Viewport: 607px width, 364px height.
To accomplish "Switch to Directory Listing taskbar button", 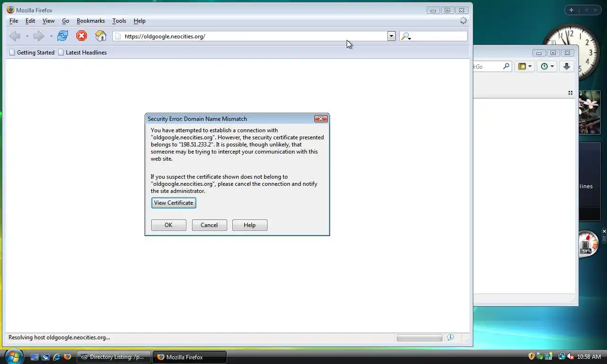I will pos(114,357).
